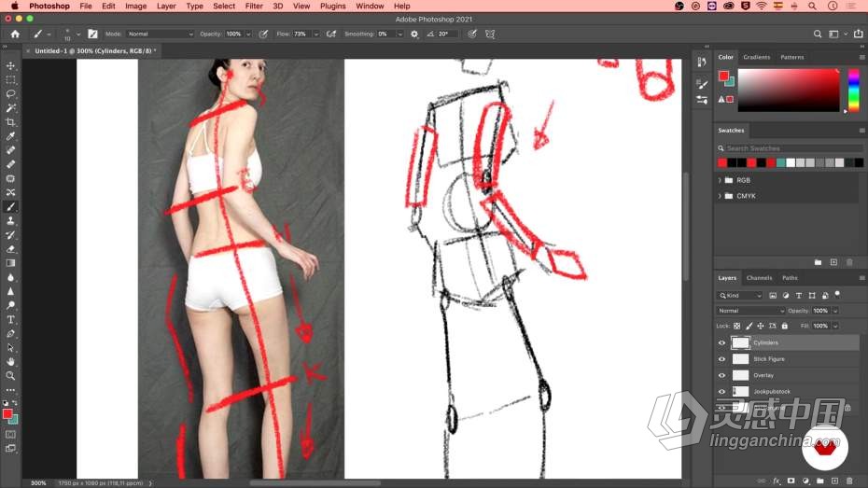Viewport: 868px width, 488px height.
Task: Select the Clone Stamp tool
Action: click(x=10, y=221)
